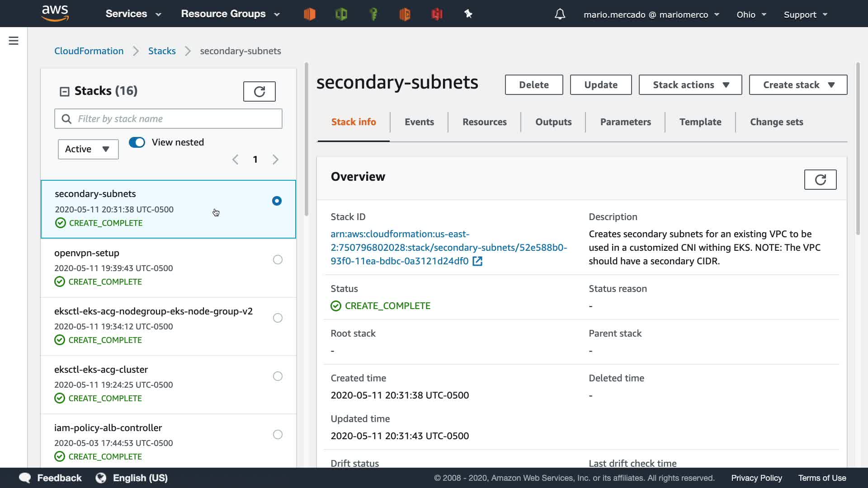Image resolution: width=868 pixels, height=488 pixels.
Task: Click the AWS logo home icon
Action: pyautogui.click(x=55, y=14)
